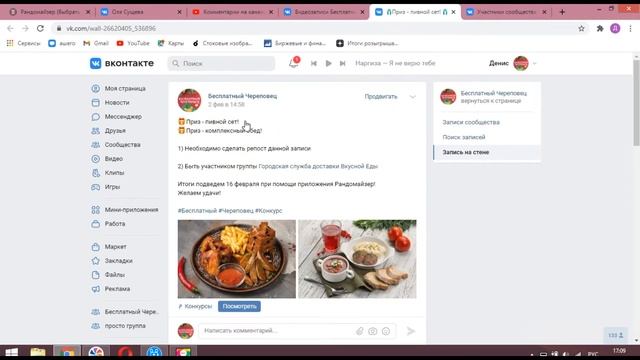Viewport: 640px width, 360px height.
Task: Click the Бесплатный Череповец post author name
Action: (242, 96)
